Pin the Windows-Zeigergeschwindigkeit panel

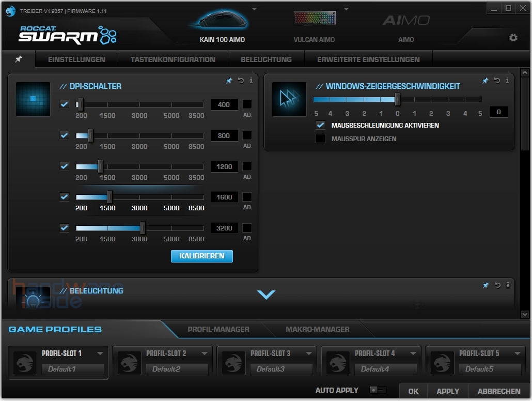point(485,81)
